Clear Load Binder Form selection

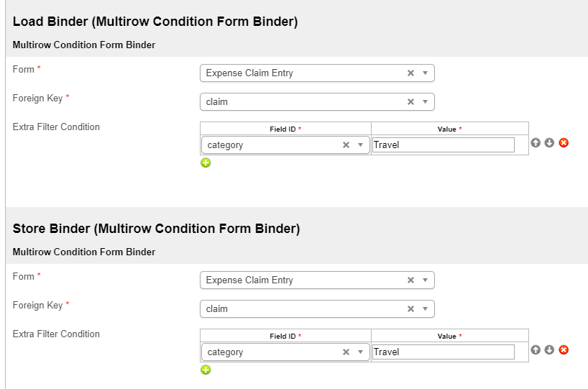[410, 73]
